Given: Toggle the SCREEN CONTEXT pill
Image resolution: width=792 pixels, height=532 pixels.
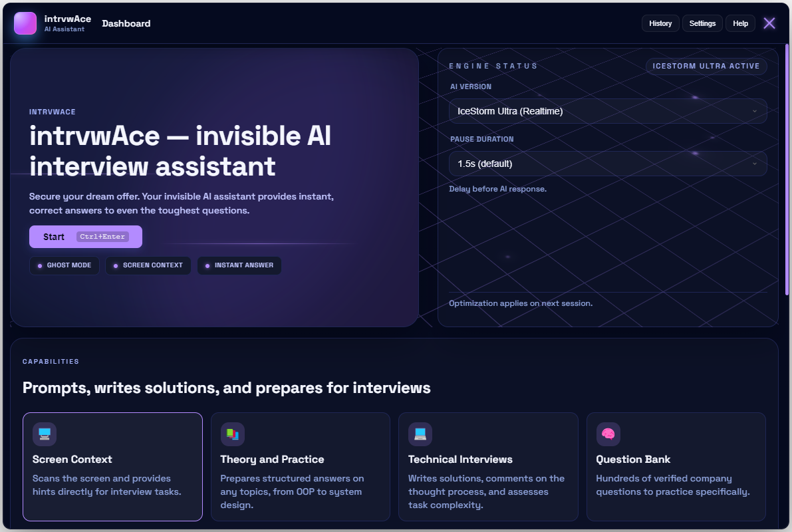Looking at the screenshot, I should (x=148, y=265).
